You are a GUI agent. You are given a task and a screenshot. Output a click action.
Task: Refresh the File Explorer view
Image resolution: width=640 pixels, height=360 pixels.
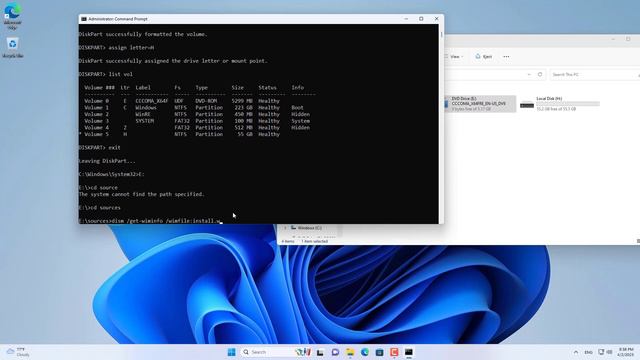(x=540, y=75)
